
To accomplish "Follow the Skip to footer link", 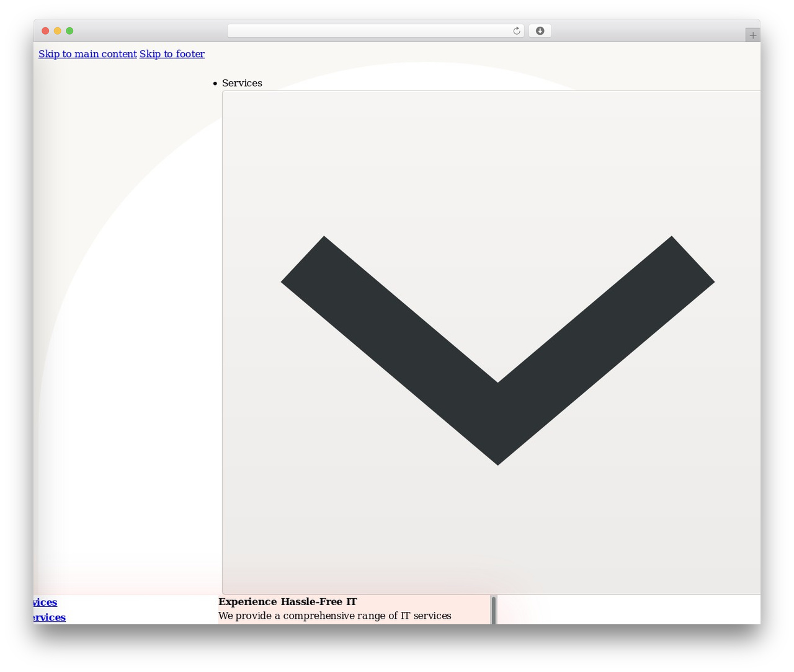I will (x=172, y=54).
